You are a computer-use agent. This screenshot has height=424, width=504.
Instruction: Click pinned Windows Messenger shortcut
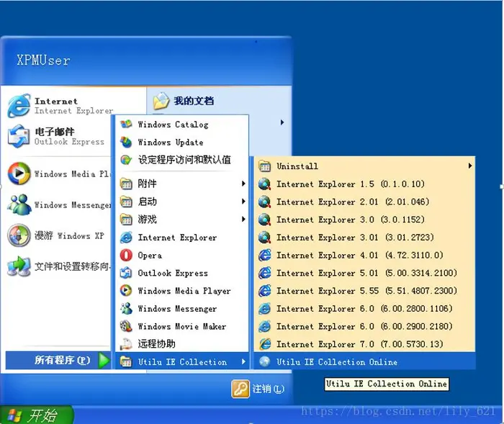coord(59,204)
